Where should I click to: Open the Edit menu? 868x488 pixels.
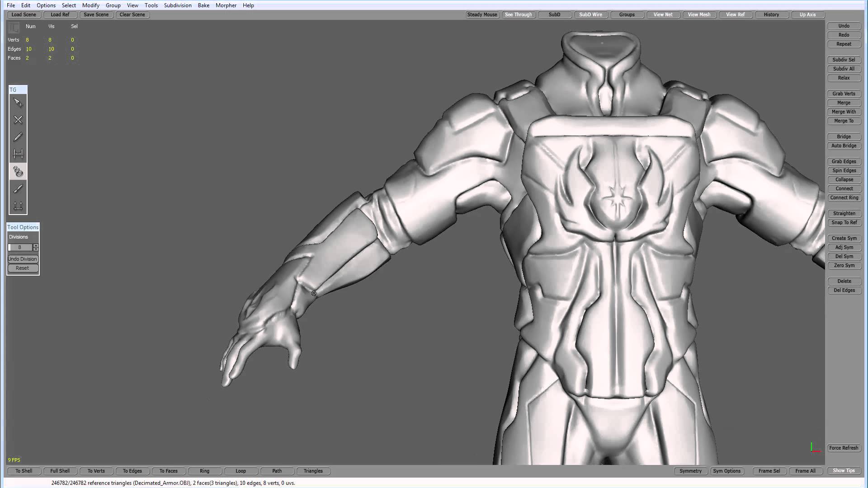click(26, 5)
